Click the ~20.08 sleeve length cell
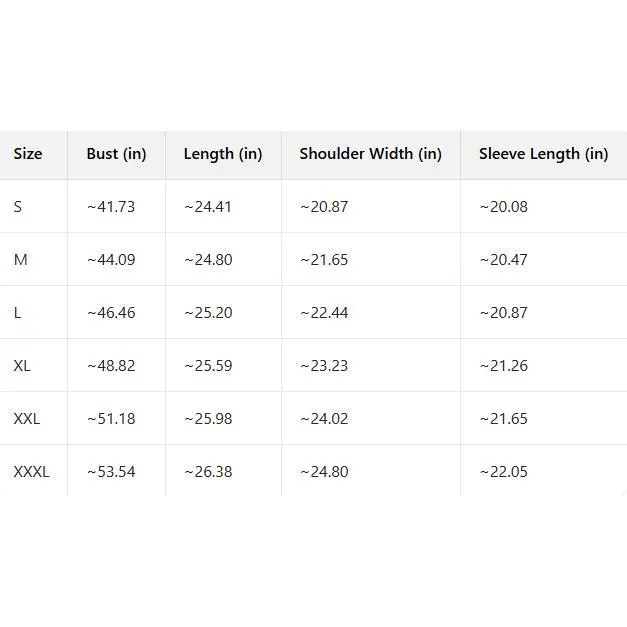This screenshot has height=627, width=627. [x=503, y=207]
